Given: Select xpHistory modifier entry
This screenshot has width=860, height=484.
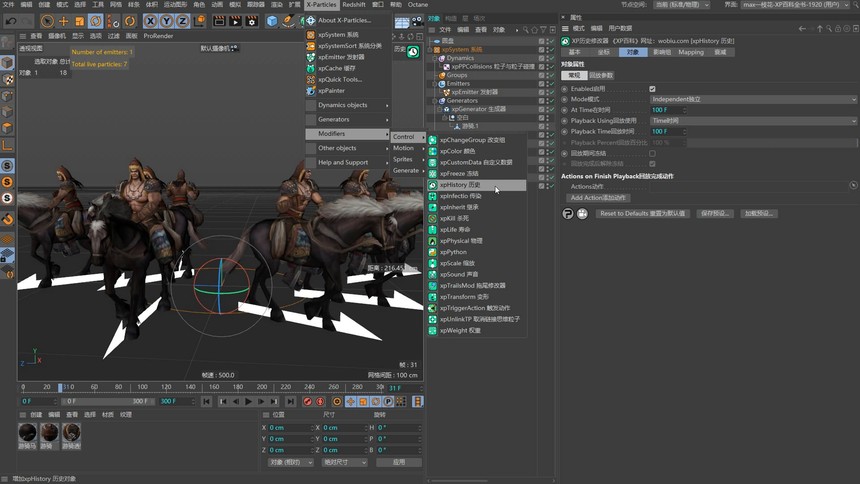Looking at the screenshot, I should point(477,185).
